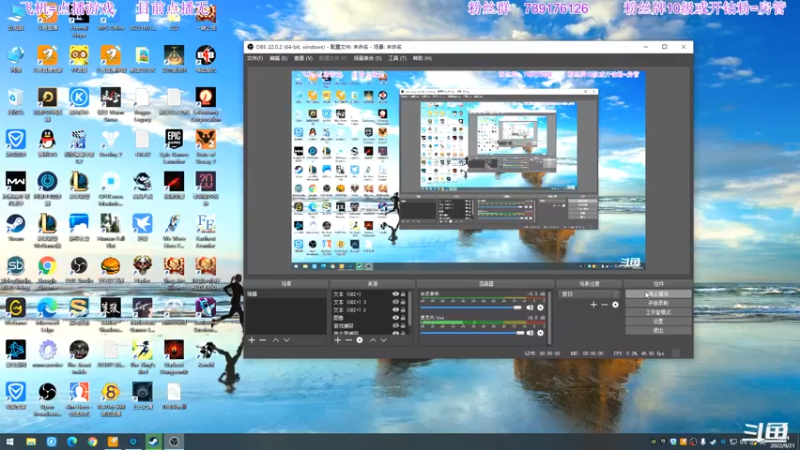
Task: Open OBS Scene Collection menu
Action: [367, 59]
